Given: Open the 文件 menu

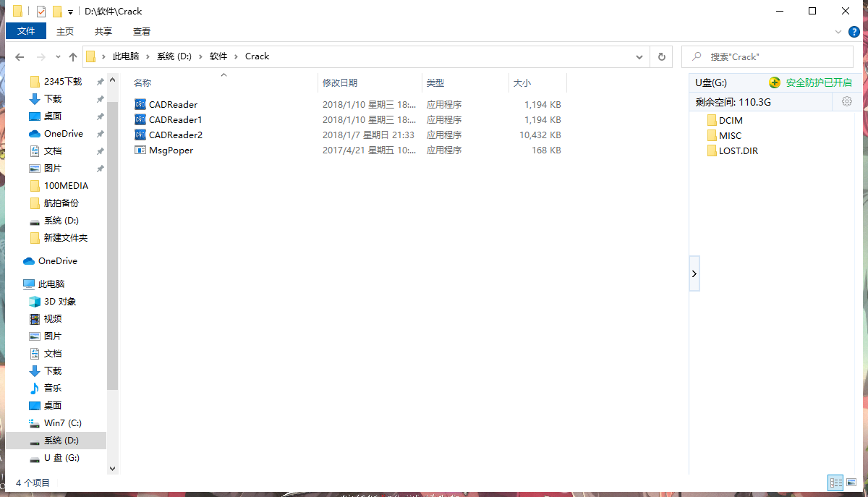Looking at the screenshot, I should pos(26,31).
